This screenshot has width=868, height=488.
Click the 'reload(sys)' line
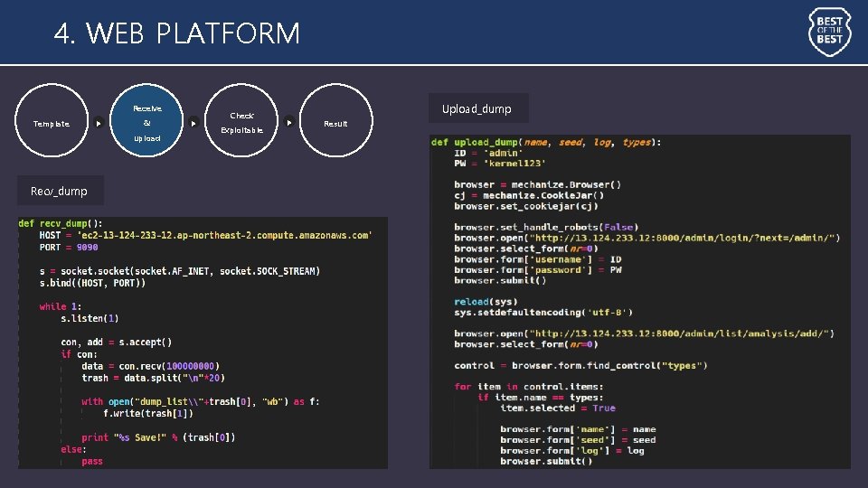[486, 302]
